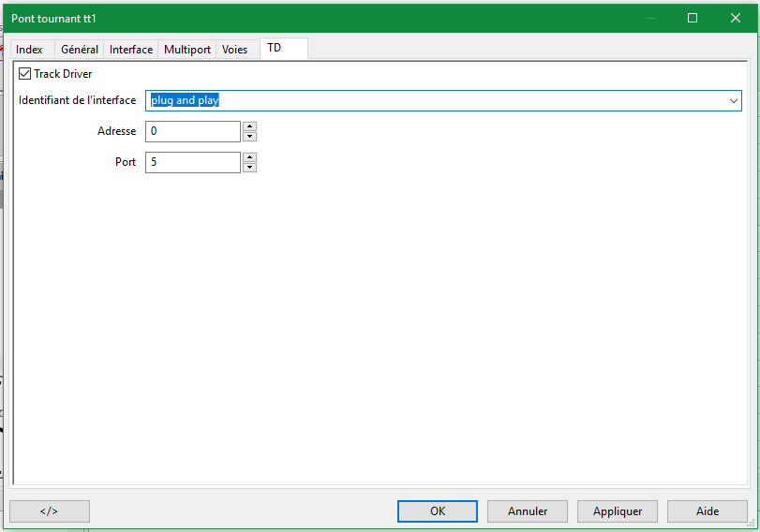The width and height of the screenshot is (760, 532).
Task: Increment the Port value using up arrow
Action: pos(250,157)
